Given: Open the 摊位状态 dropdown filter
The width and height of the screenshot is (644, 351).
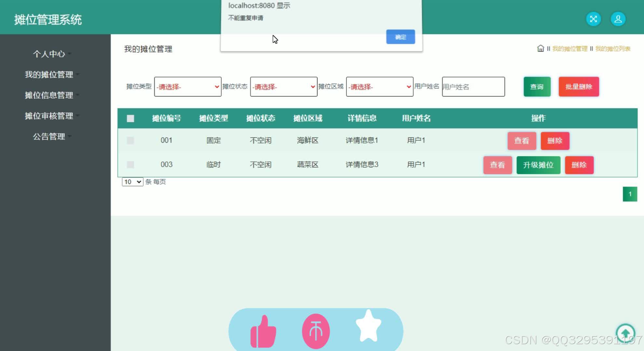Looking at the screenshot, I should coord(284,87).
